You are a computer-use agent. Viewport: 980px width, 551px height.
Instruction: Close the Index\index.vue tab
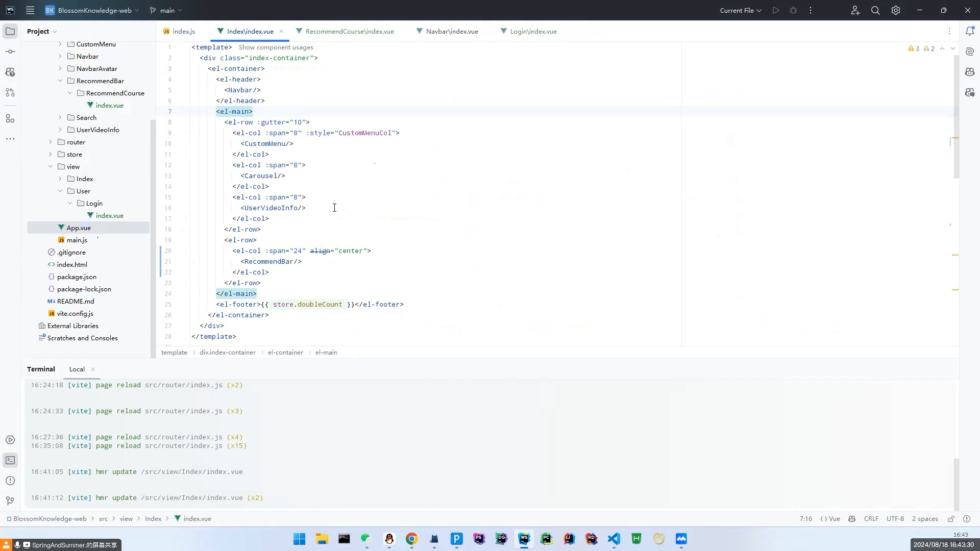point(281,31)
